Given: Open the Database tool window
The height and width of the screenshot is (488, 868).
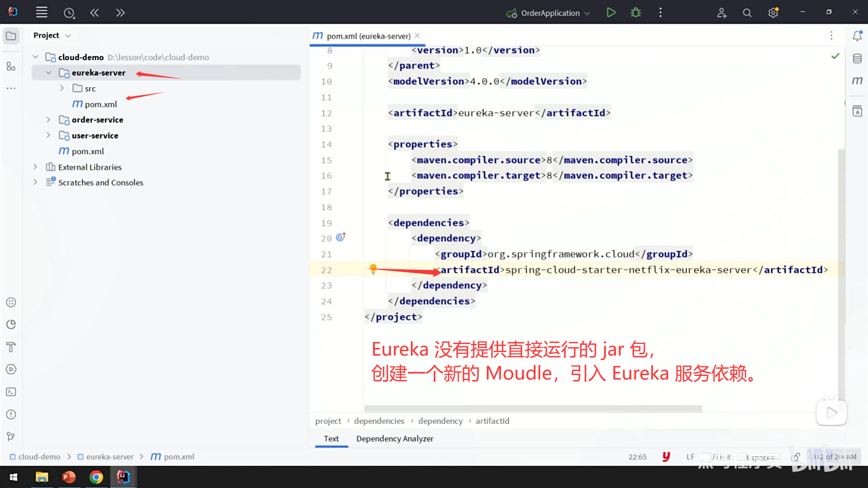Looking at the screenshot, I should [857, 59].
